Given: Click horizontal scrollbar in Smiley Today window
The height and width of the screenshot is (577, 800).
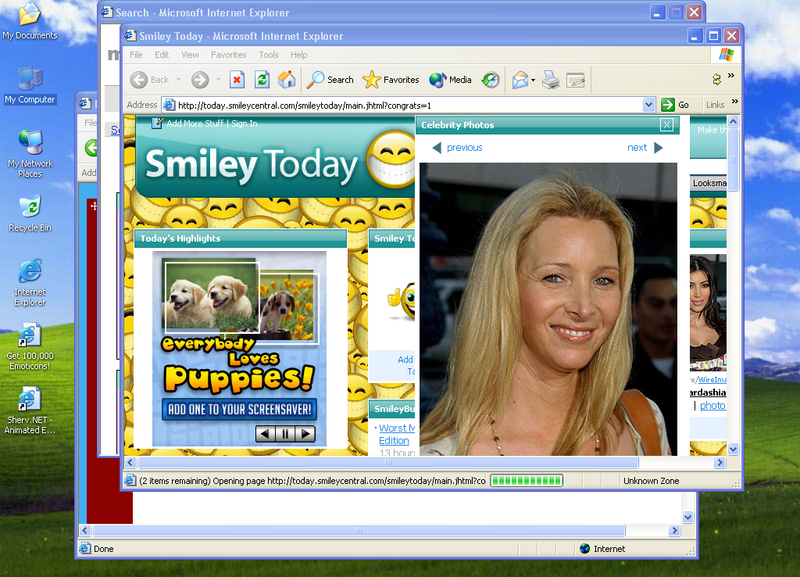Looking at the screenshot, I should click(x=388, y=463).
